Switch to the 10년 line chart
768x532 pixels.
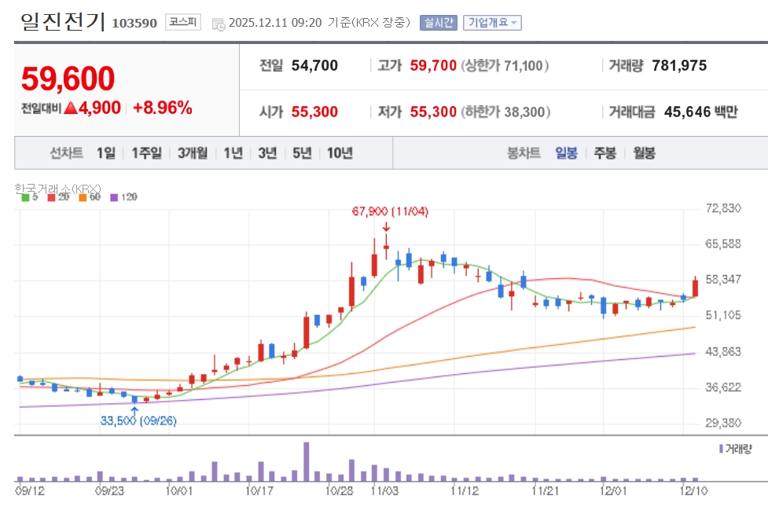coord(340,153)
